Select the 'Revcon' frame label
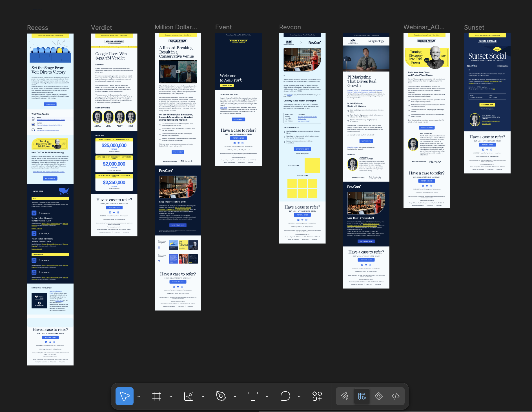 [290, 27]
